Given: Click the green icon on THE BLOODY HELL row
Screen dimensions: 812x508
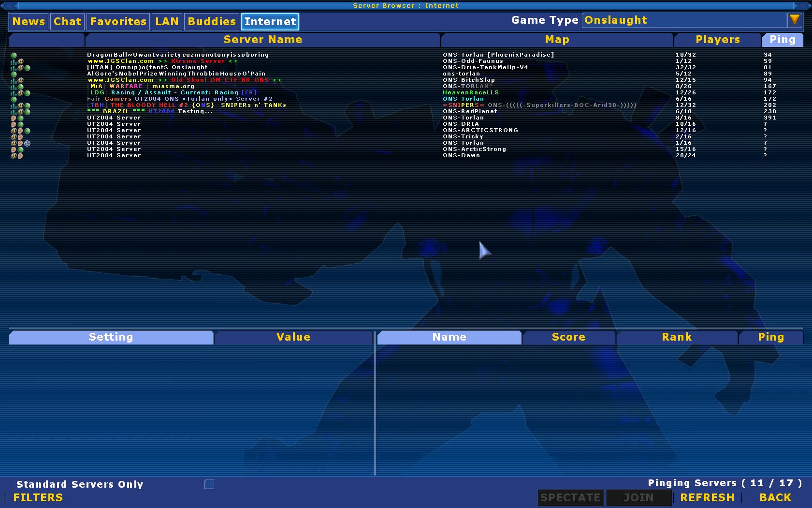Looking at the screenshot, I should coord(27,105).
